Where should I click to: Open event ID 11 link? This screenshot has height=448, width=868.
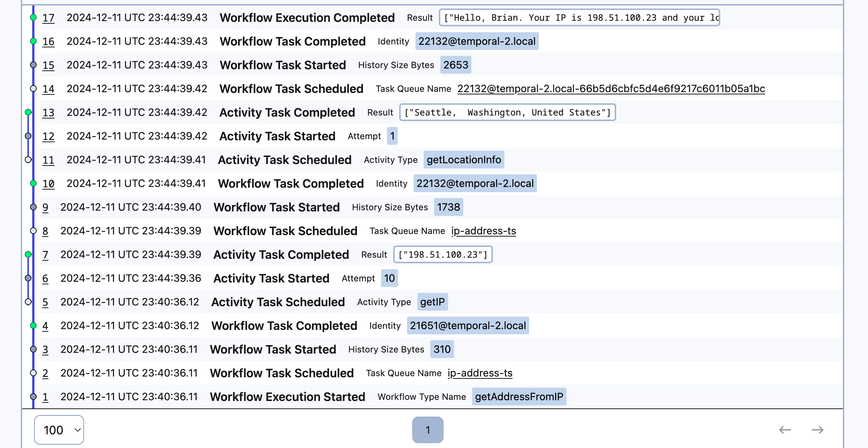[48, 160]
